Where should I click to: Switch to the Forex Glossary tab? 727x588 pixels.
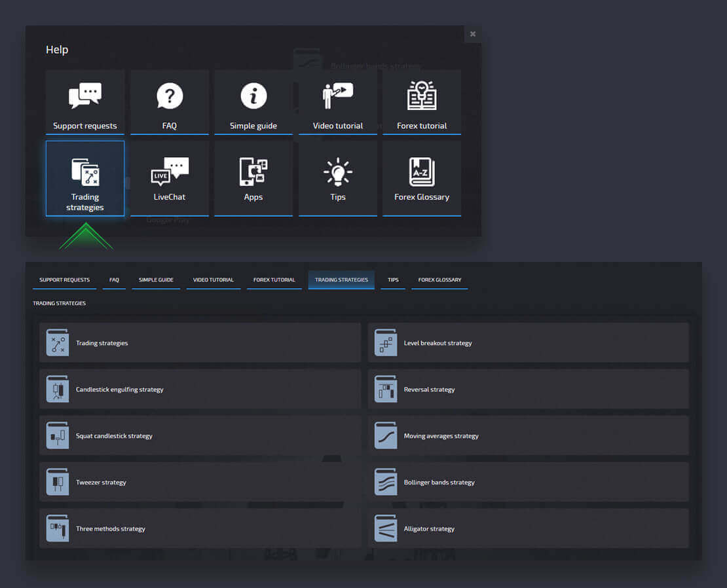[x=439, y=280]
